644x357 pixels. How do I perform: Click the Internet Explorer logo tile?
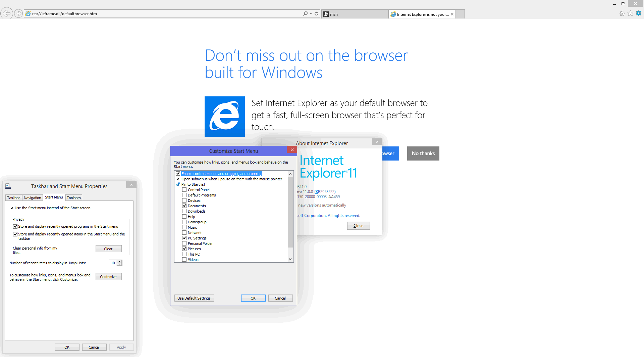click(x=225, y=117)
